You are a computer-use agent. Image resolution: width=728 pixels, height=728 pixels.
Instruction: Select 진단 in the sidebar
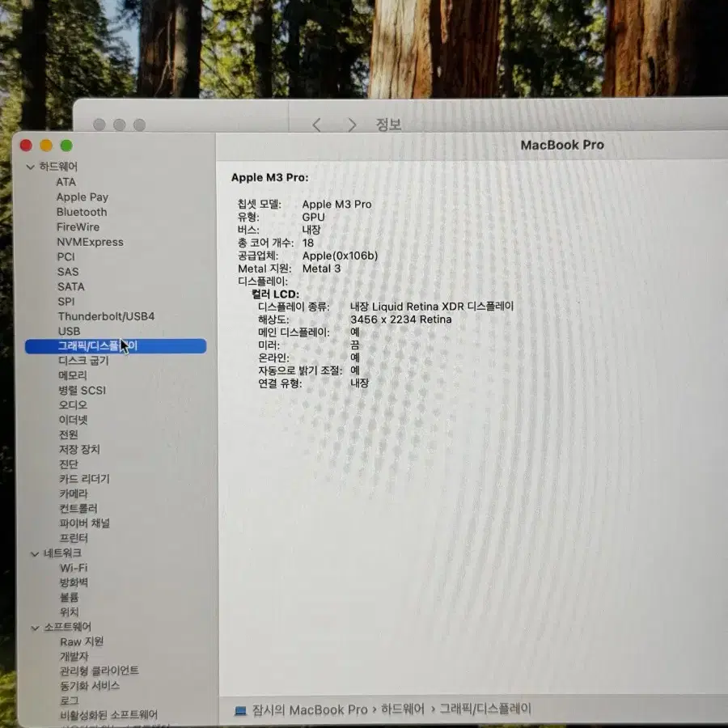point(69,464)
